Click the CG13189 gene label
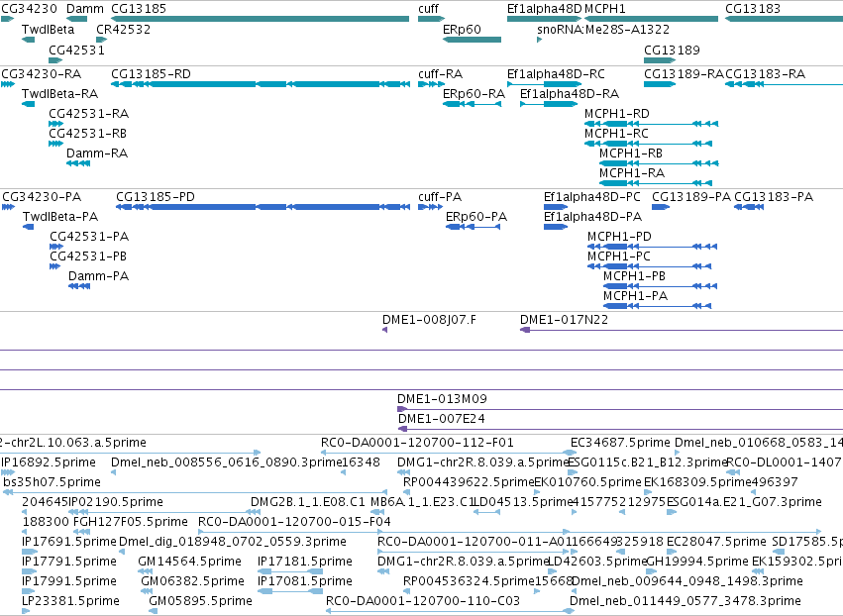Screen dimensions: 843x616 click(672, 51)
